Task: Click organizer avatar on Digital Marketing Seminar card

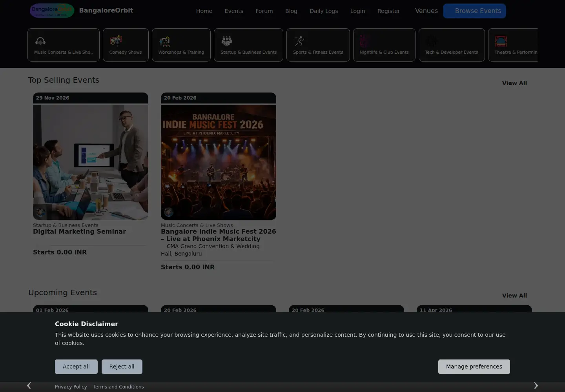Action: [x=40, y=212]
